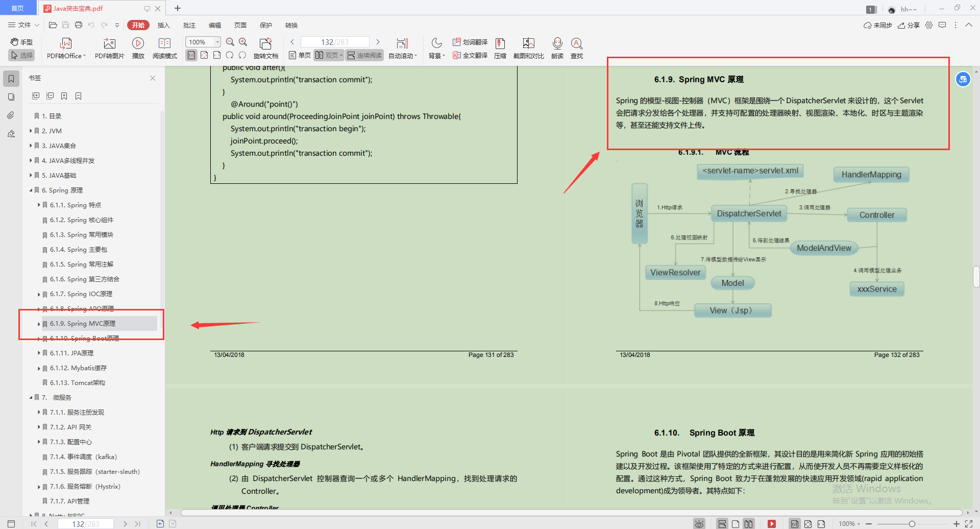Click the zoom in magnifier icon
Image resolution: width=980 pixels, height=529 pixels.
[243, 42]
